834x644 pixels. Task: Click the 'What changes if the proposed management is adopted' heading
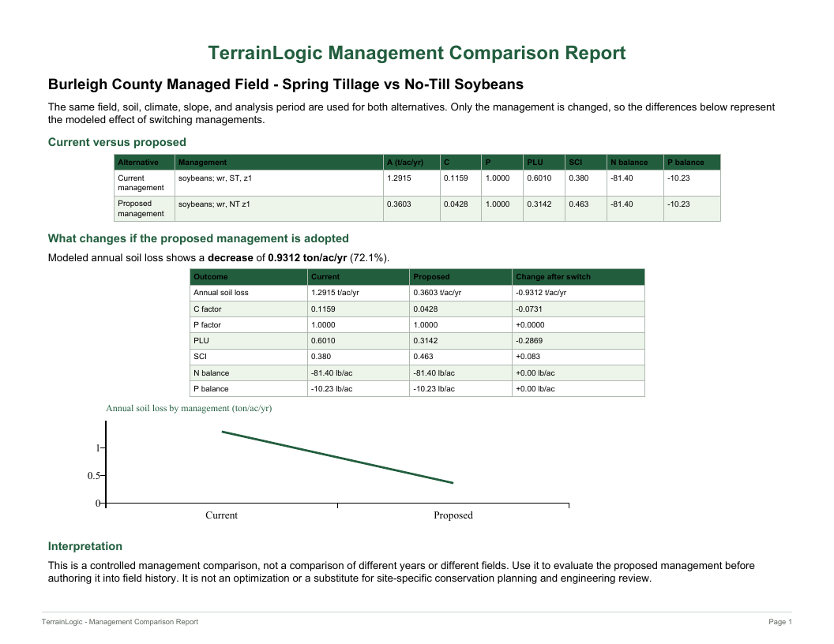[198, 238]
